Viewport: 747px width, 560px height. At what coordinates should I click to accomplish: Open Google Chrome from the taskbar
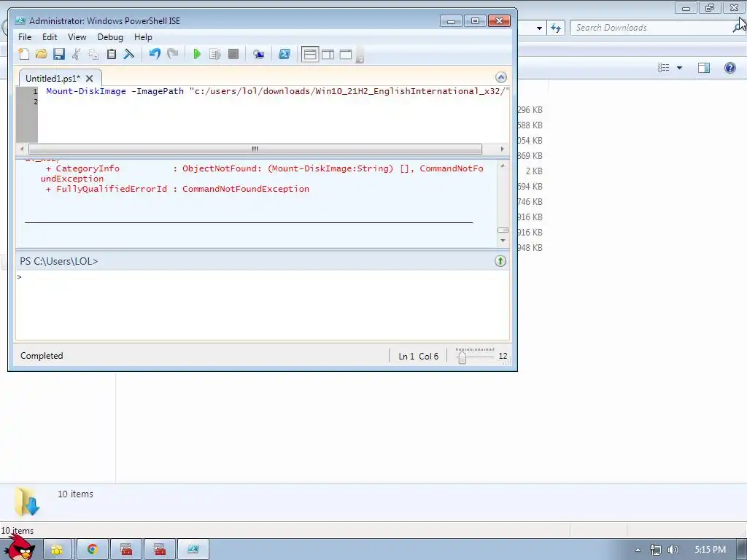93,550
